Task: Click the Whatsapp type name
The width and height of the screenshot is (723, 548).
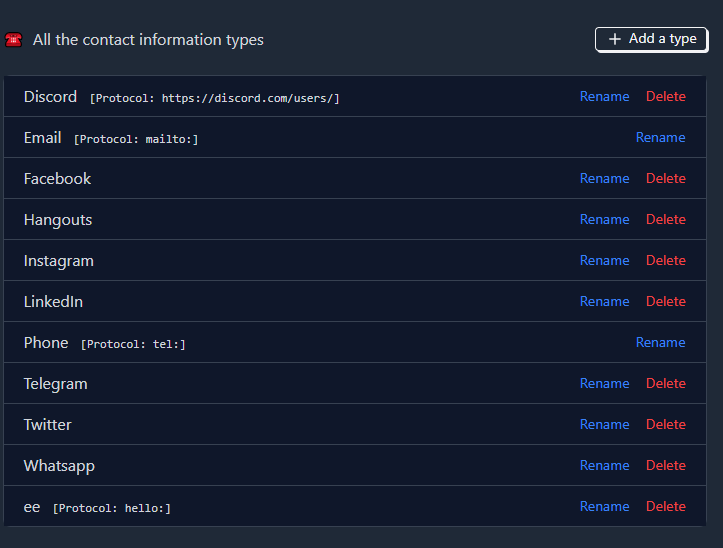Action: click(59, 466)
